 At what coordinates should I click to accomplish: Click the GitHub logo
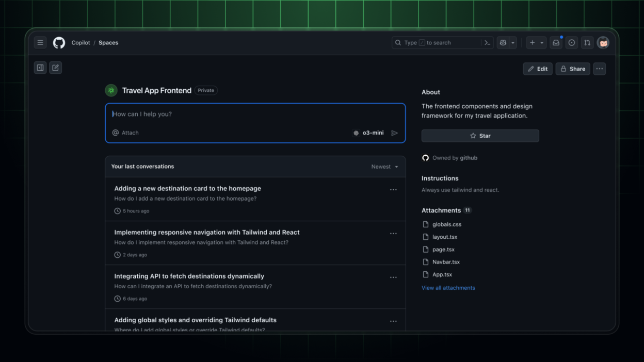59,43
